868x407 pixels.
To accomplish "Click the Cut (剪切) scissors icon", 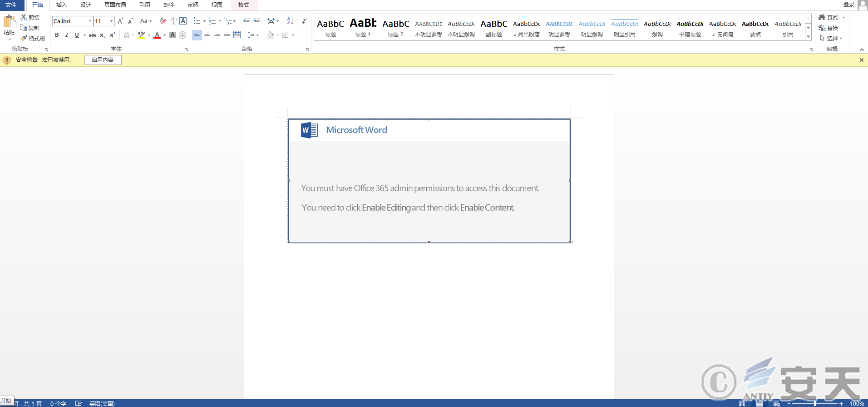I will click(24, 17).
